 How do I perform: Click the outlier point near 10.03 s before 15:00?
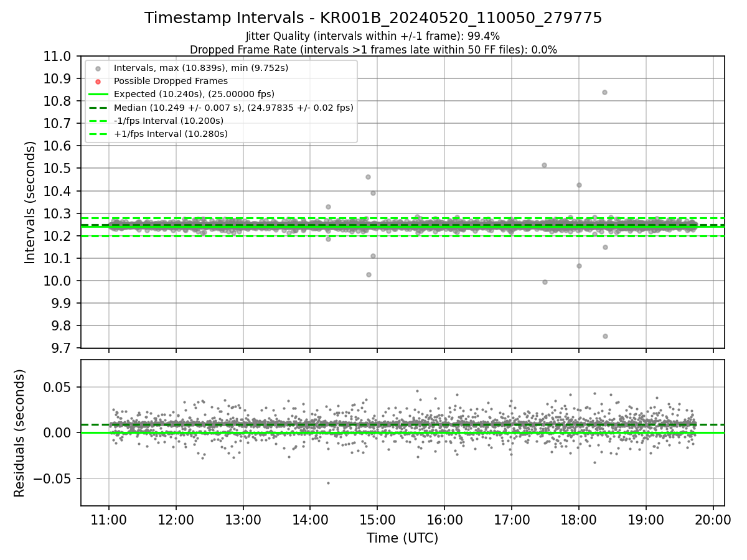(369, 274)
